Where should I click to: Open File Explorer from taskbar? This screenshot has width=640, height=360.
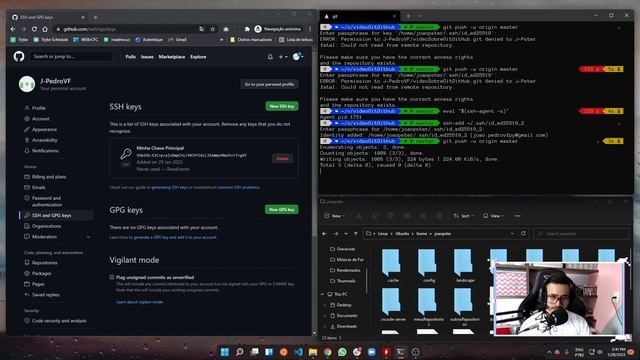pos(313,352)
